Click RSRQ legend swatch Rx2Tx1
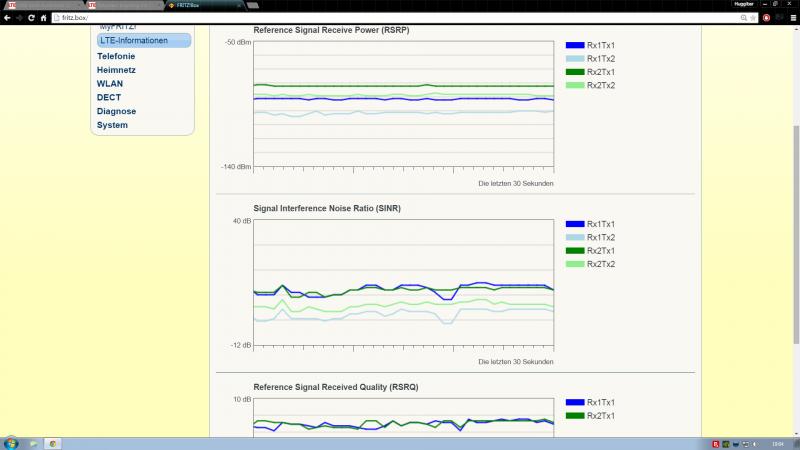This screenshot has width=800, height=450. click(575, 416)
